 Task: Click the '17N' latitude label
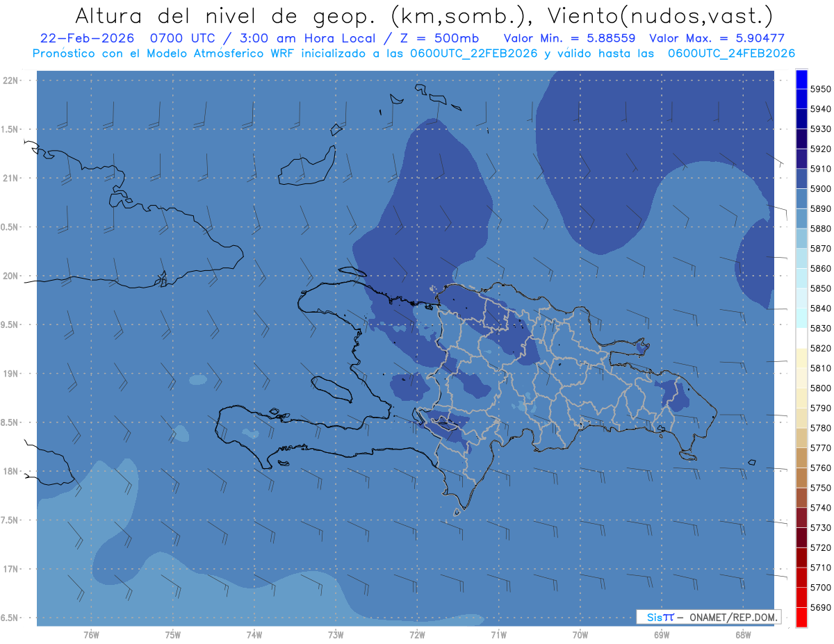(x=11, y=569)
